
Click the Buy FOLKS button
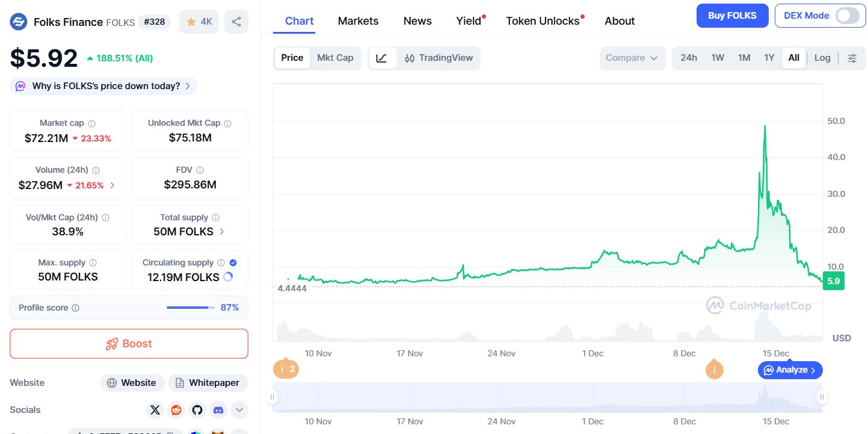pos(732,16)
